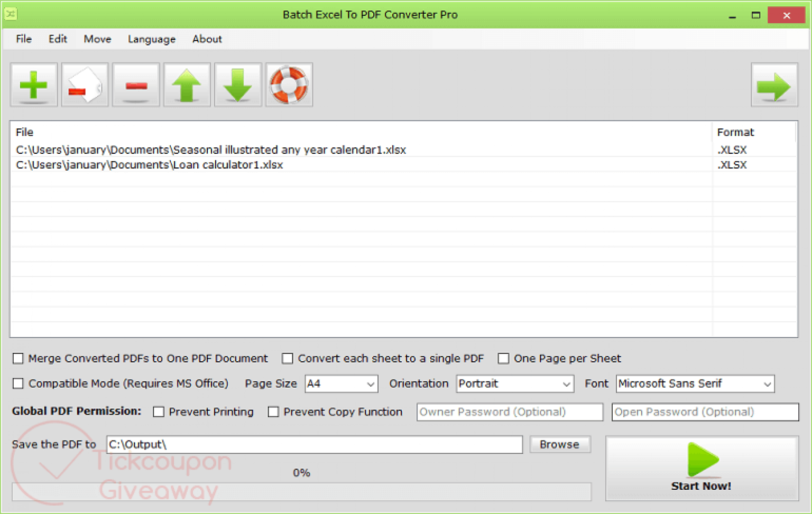Click the green right arrow toolbar button
This screenshot has width=812, height=514.
pyautogui.click(x=774, y=85)
